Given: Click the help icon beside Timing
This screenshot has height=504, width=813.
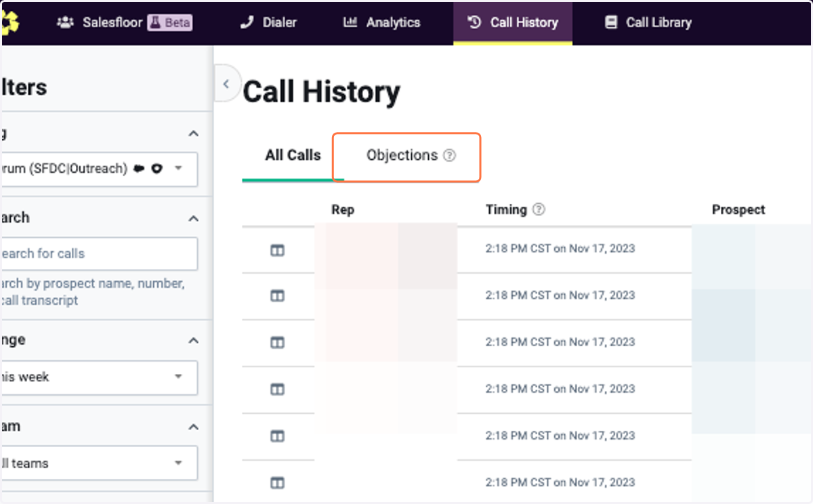Looking at the screenshot, I should pos(539,210).
